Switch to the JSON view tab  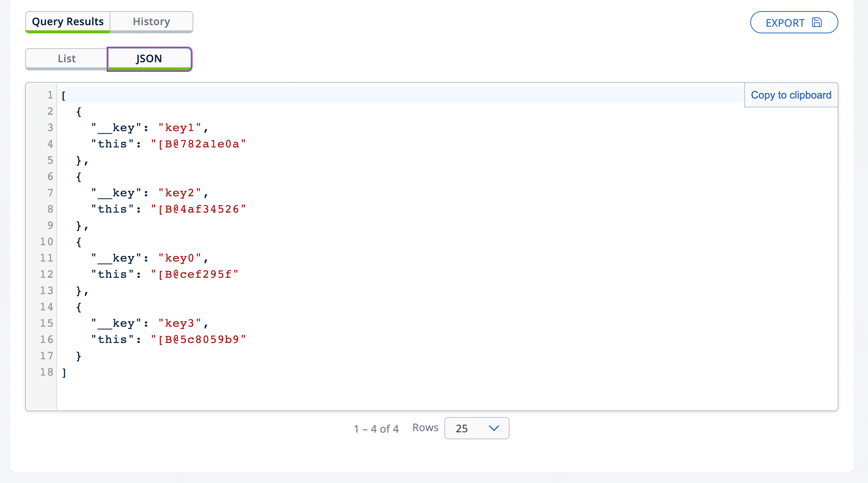149,58
